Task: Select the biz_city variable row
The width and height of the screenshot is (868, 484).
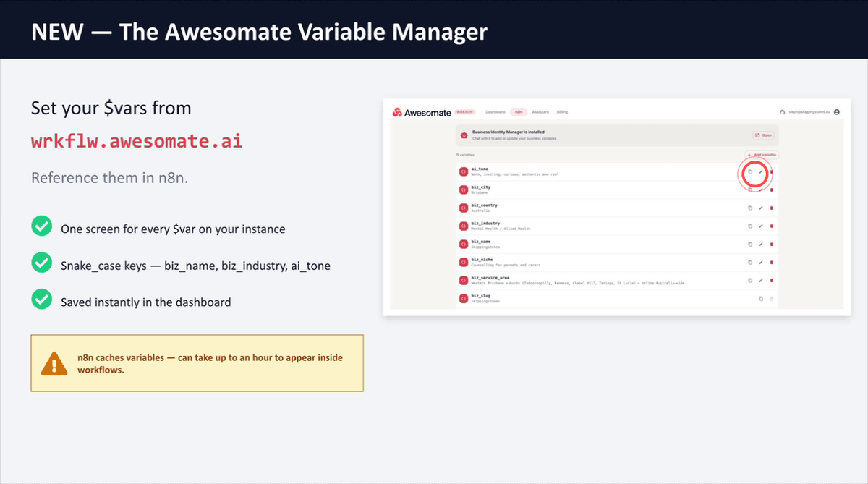Action: point(617,190)
